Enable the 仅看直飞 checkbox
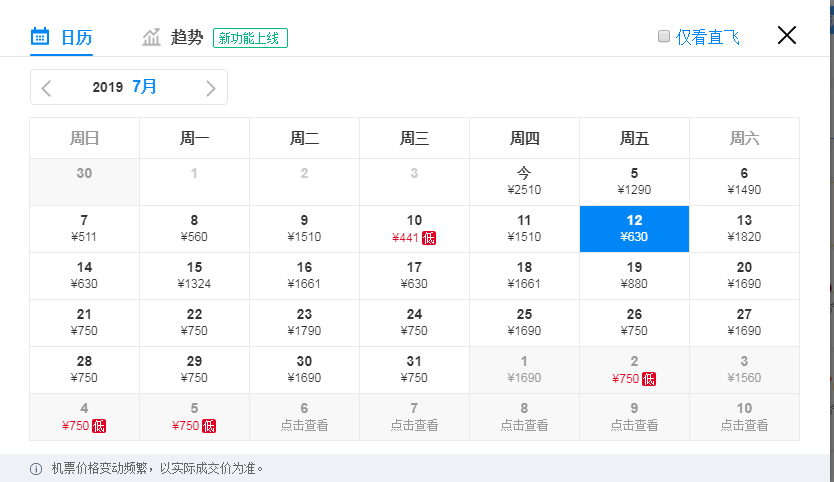834x482 pixels. 664,37
